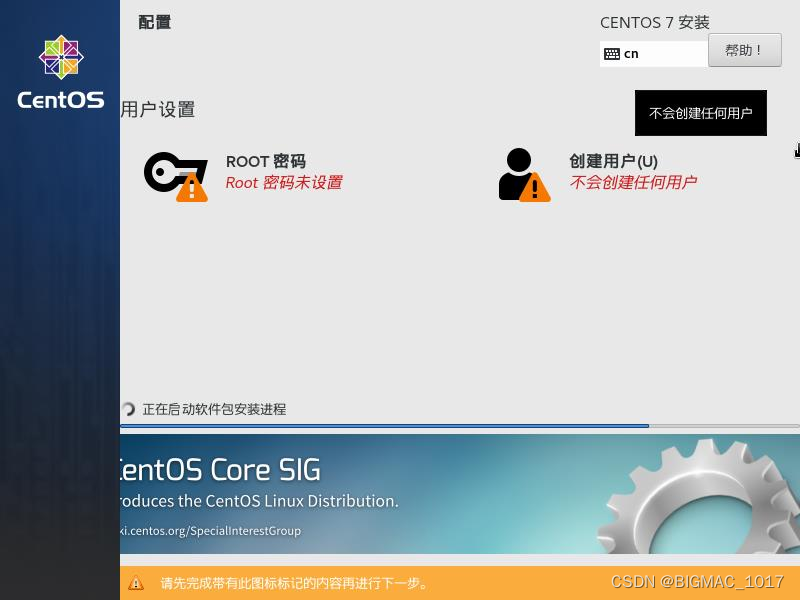Click 'CentOS Linux Distribution' banner text
Viewport: 800px width, 600px height.
click(x=259, y=501)
